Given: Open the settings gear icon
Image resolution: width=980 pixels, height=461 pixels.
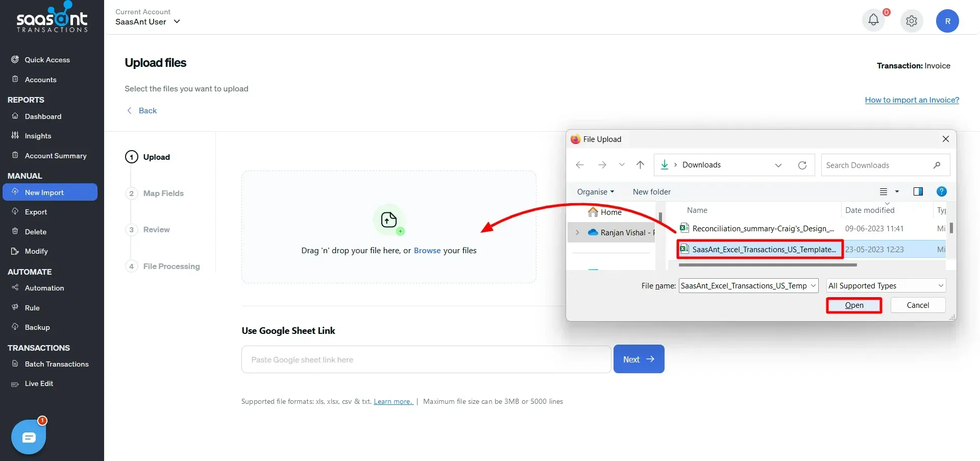Looking at the screenshot, I should pos(911,21).
